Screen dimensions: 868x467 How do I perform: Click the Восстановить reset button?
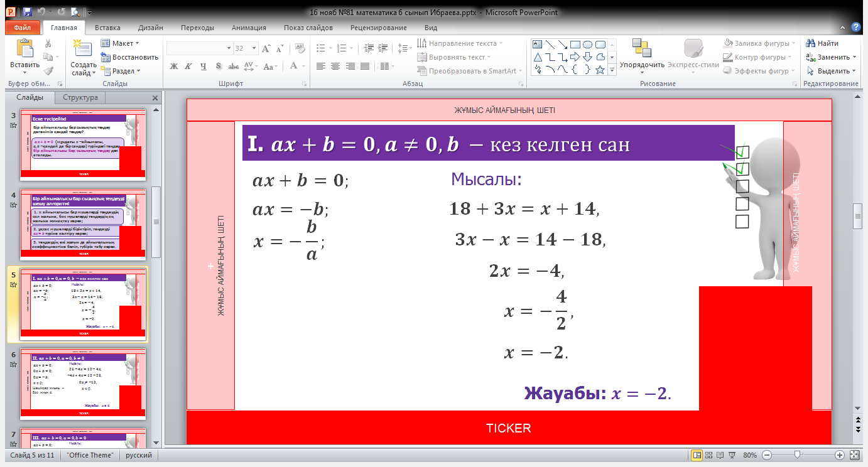129,57
